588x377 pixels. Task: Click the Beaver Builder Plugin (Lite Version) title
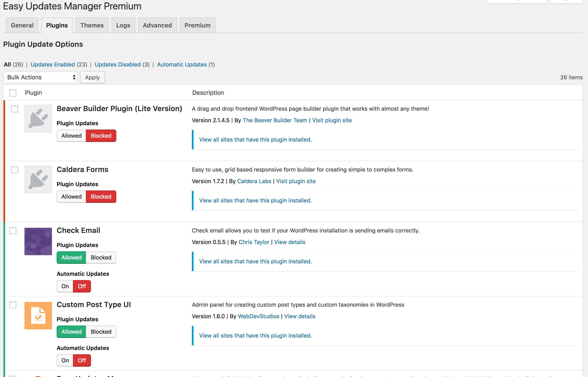[x=119, y=109]
